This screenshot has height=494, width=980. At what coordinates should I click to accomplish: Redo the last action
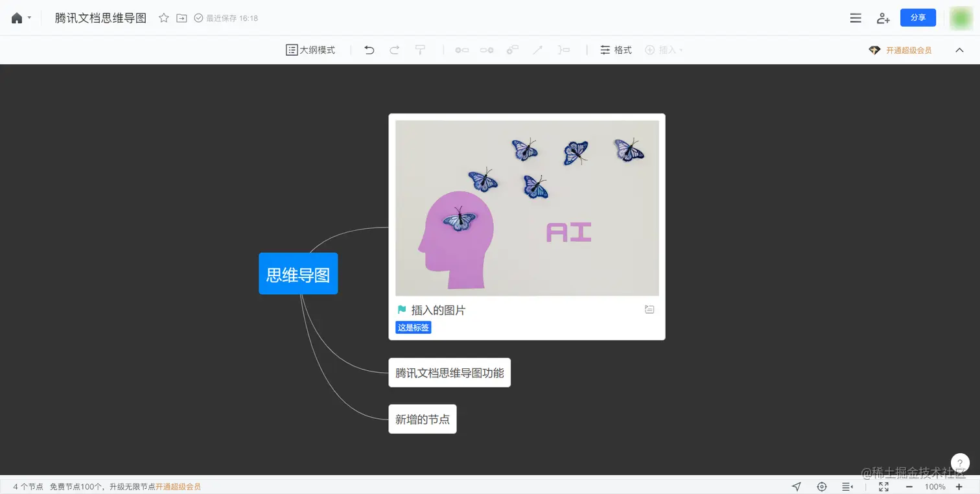click(394, 50)
